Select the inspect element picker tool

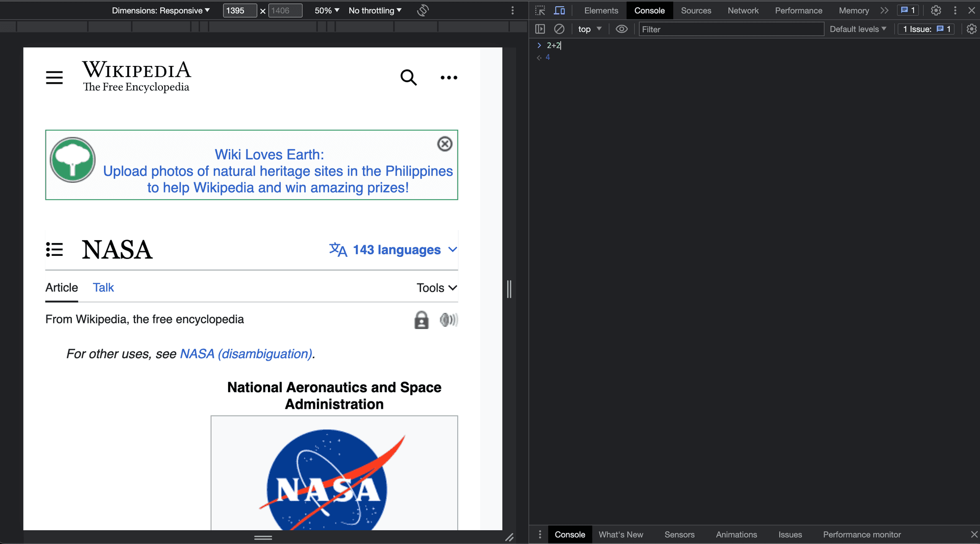(539, 10)
